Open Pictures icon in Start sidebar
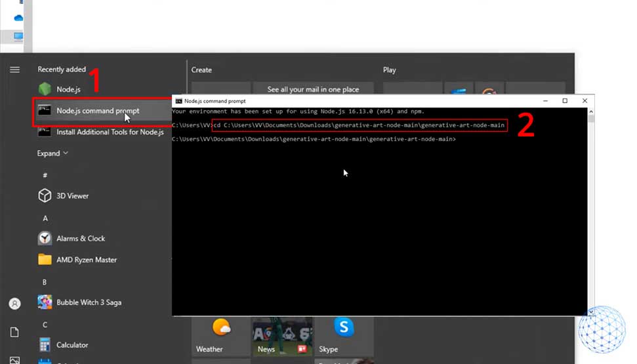The height and width of the screenshot is (364, 637). (14, 360)
